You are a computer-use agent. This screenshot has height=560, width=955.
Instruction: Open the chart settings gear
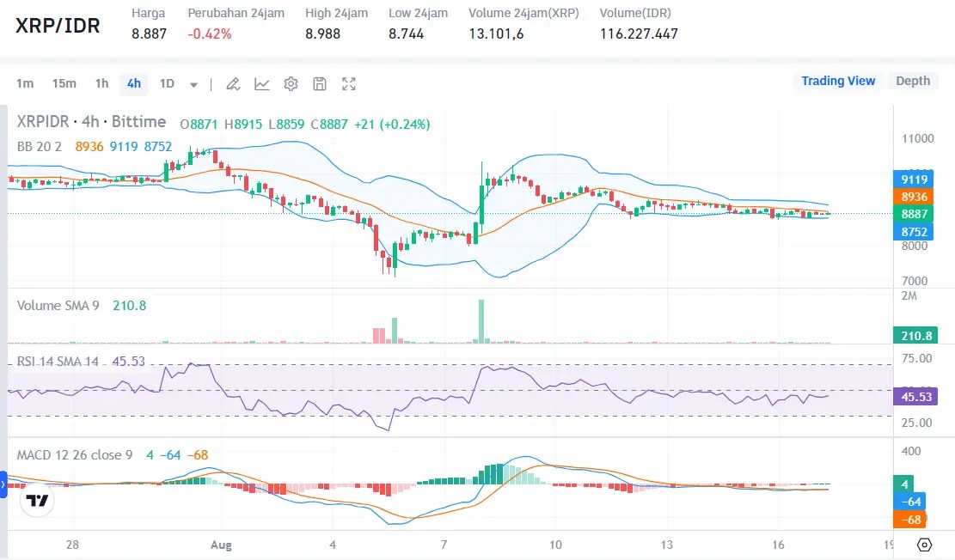coord(291,83)
